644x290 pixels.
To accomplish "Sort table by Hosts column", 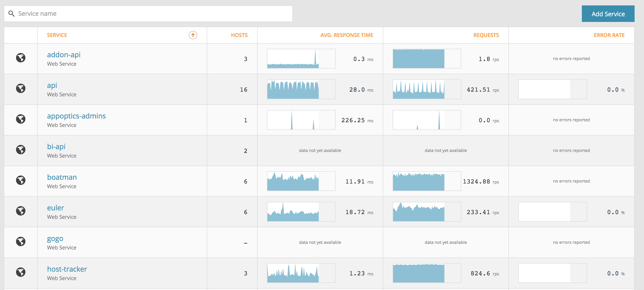I will pos(239,35).
